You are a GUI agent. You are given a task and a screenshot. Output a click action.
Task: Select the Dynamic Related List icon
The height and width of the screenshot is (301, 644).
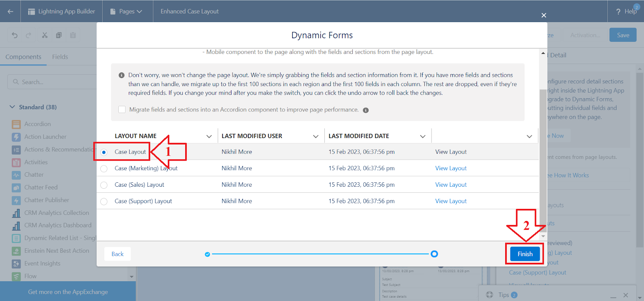[x=16, y=238]
